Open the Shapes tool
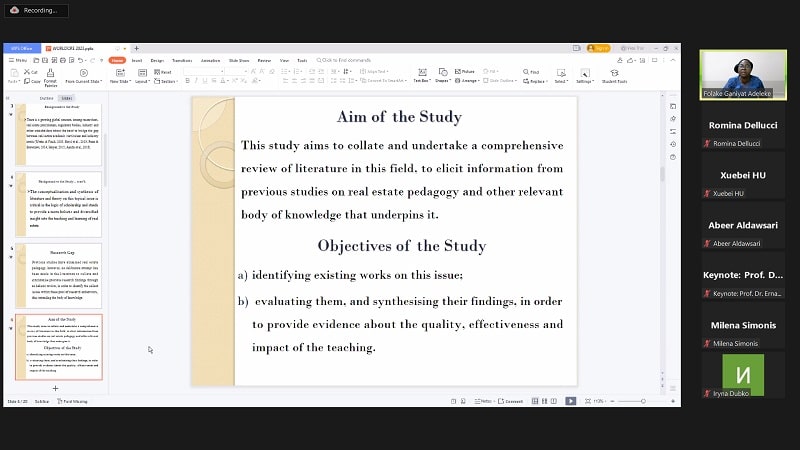Image resolution: width=800 pixels, height=450 pixels. click(444, 75)
